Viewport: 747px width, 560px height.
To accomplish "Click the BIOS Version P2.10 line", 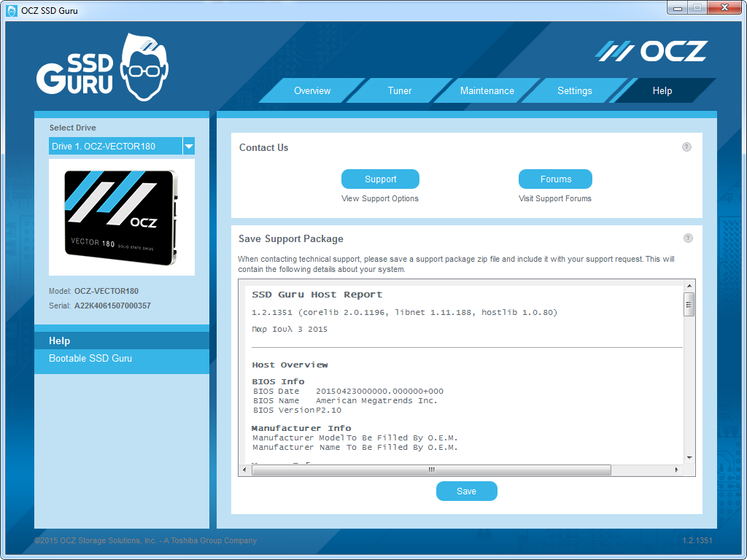I will (298, 410).
